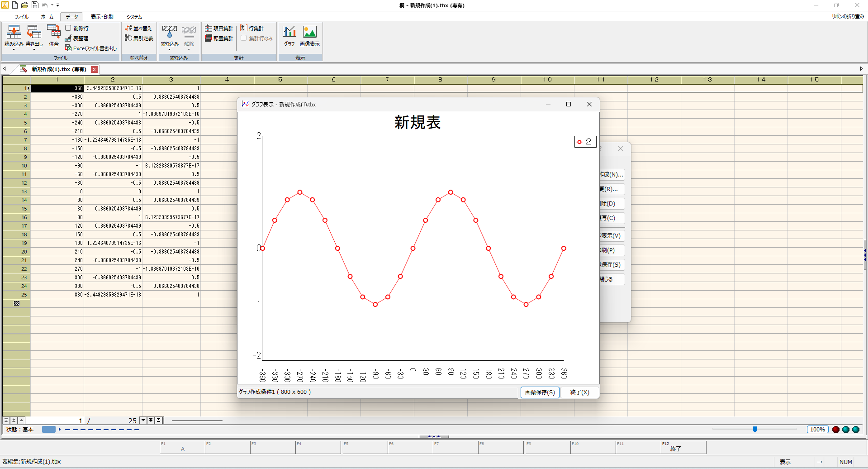Click the red status indicator circle

point(836,430)
